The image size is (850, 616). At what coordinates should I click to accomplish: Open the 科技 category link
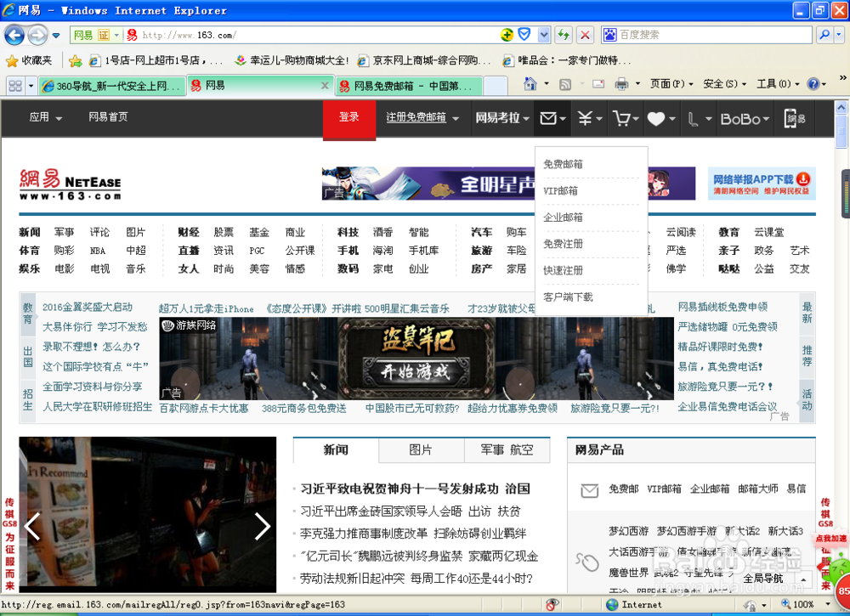click(348, 233)
